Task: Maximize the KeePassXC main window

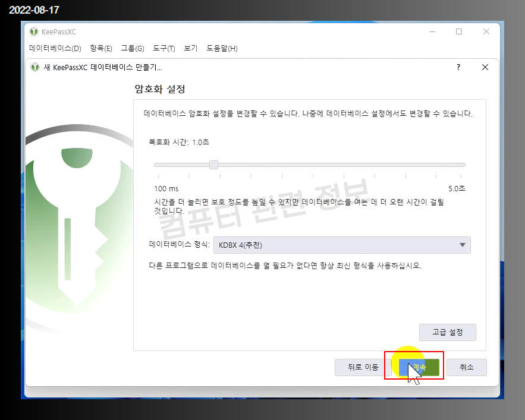Action: pyautogui.click(x=459, y=32)
